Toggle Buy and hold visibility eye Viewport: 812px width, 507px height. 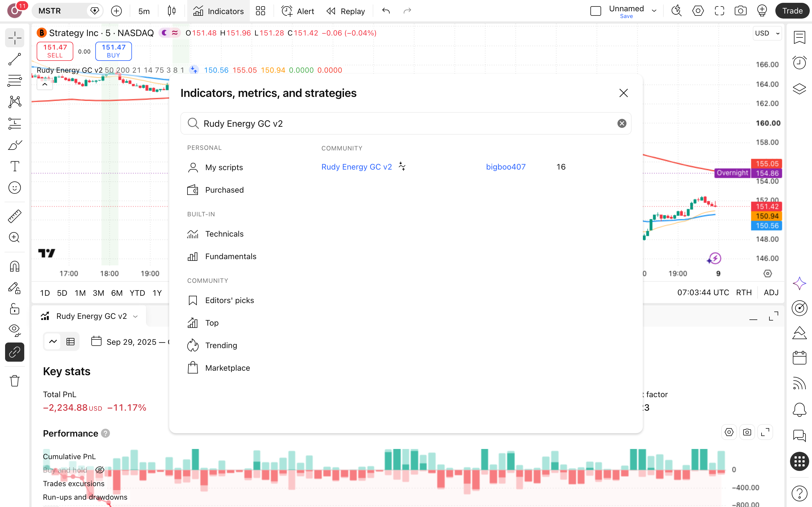[100, 470]
